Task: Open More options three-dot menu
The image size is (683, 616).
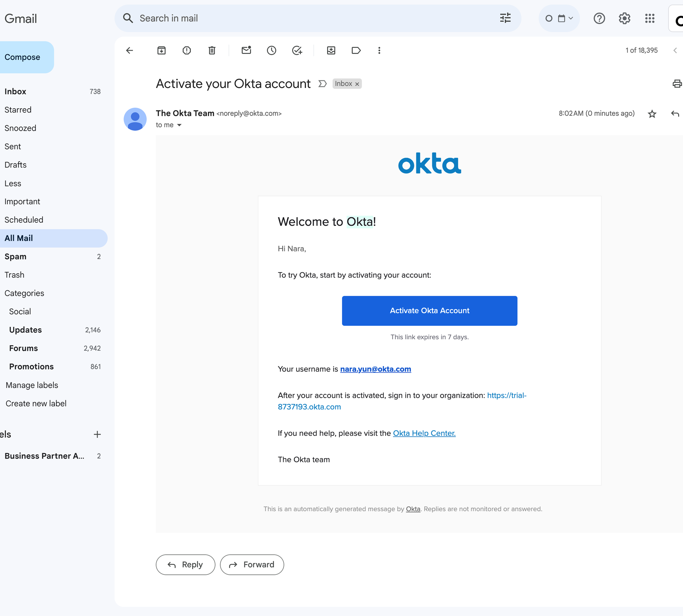Action: coord(379,51)
